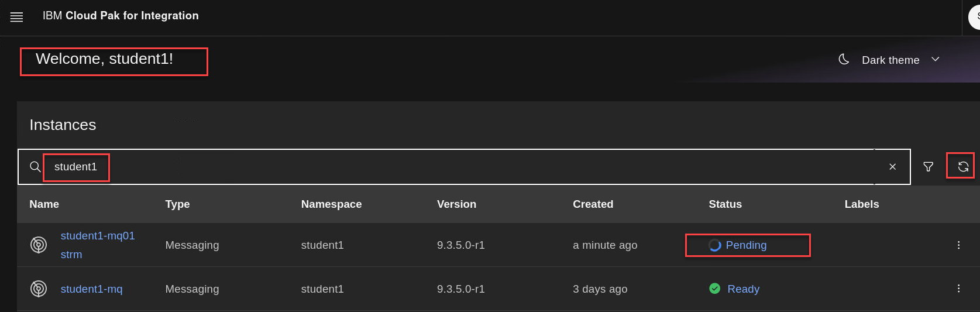Open overflow menu for student1-mq row

[958, 289]
